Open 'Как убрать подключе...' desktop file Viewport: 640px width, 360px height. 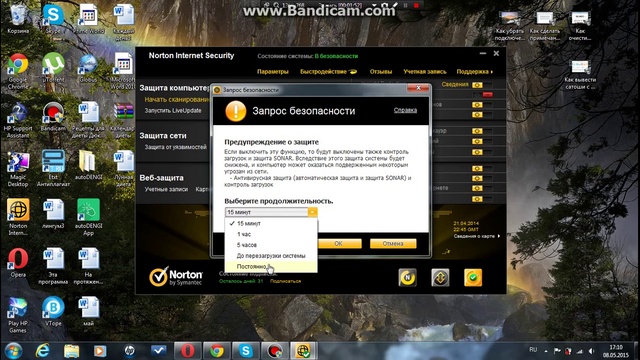[510, 25]
